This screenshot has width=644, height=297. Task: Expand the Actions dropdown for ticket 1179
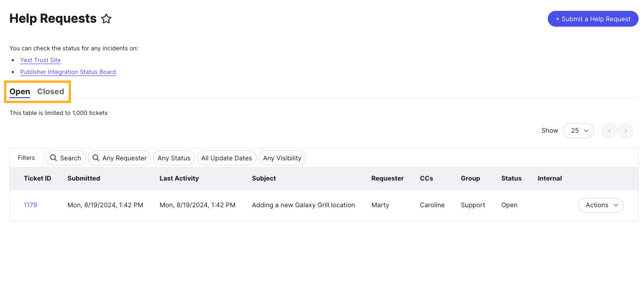(x=601, y=205)
